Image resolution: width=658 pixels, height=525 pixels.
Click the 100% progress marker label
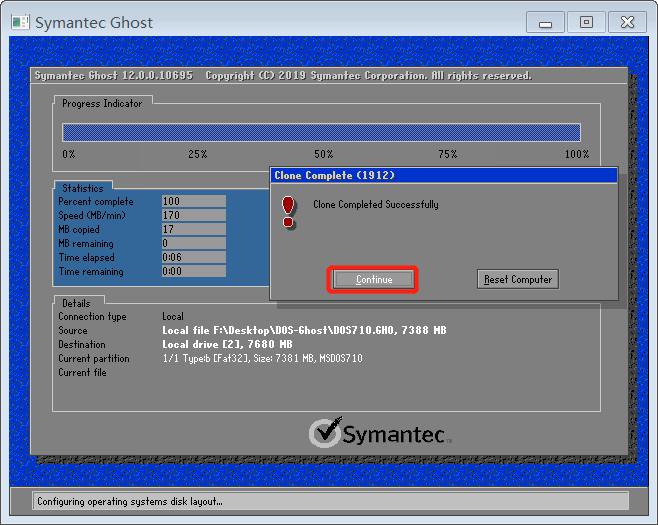pos(577,154)
